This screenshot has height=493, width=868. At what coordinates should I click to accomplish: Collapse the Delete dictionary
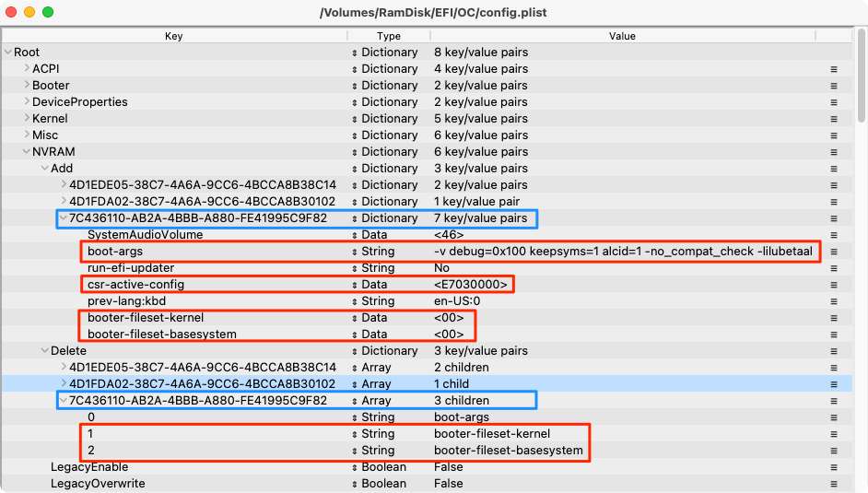pos(45,351)
